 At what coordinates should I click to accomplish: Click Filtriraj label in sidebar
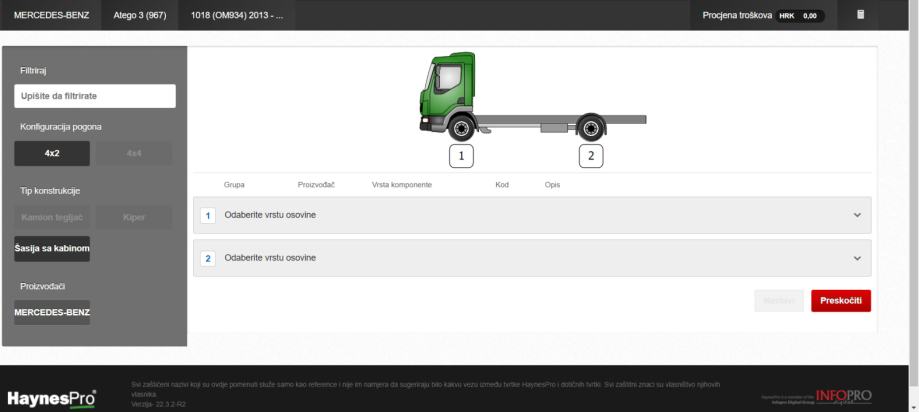coord(33,71)
